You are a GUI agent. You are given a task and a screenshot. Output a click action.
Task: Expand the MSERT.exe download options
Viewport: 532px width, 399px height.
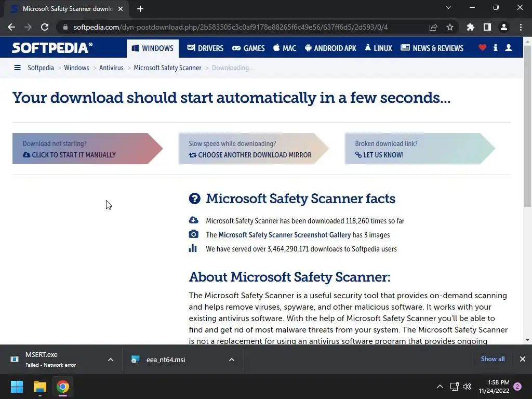[111, 360]
